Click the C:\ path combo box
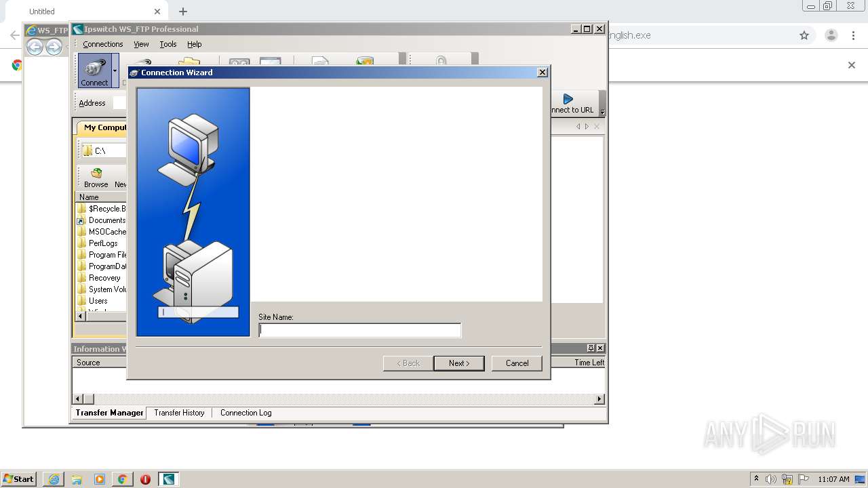 tap(103, 150)
